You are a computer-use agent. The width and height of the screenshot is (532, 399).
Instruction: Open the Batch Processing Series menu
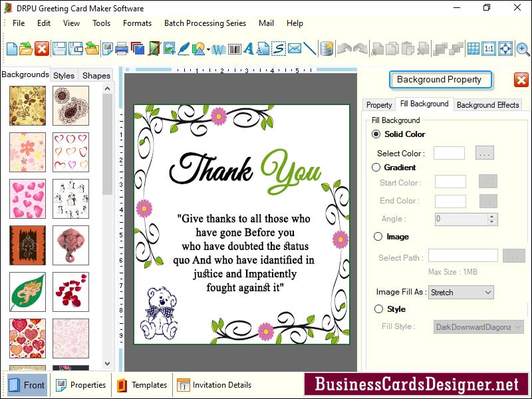[205, 23]
